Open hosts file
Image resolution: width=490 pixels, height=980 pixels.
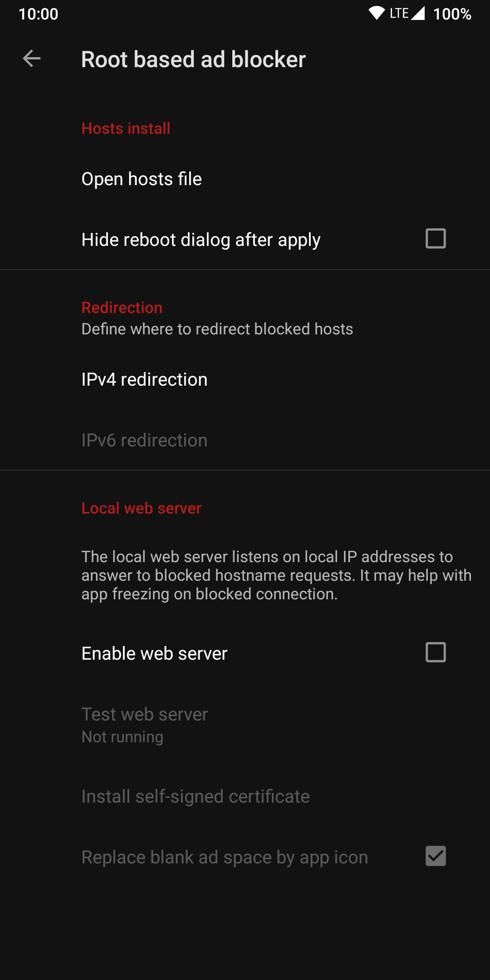(x=142, y=179)
